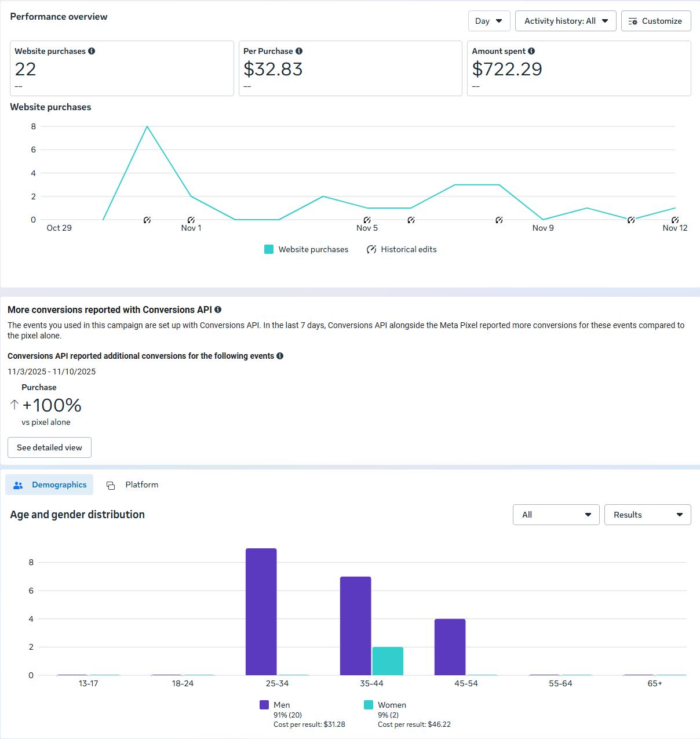Viewport: 700px width, 739px height.
Task: Click the info icon beside Website purchases metric
Action: 92,51
